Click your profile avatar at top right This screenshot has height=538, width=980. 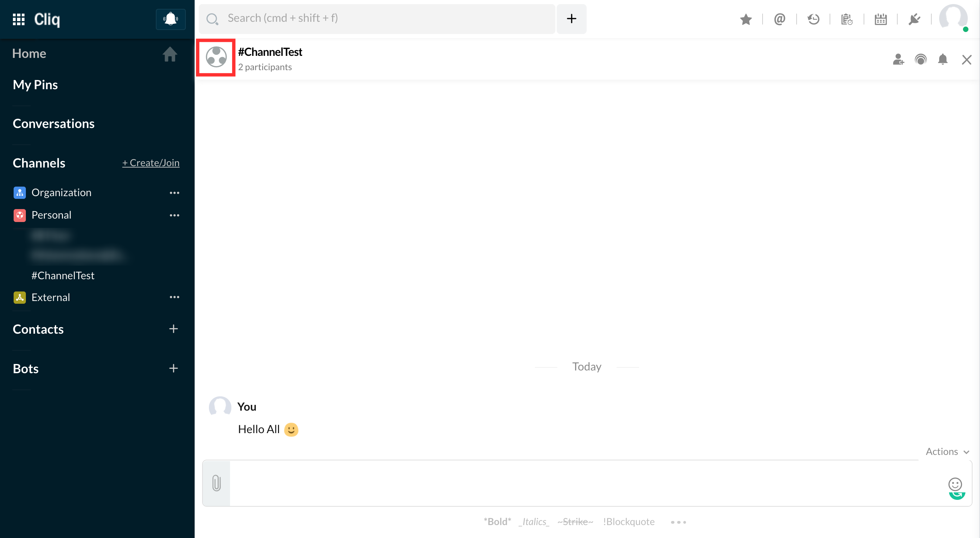point(953,17)
